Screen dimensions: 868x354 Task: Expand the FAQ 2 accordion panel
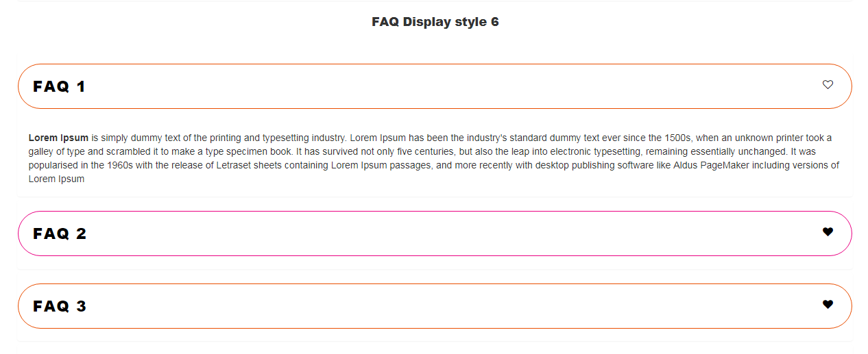pos(435,233)
